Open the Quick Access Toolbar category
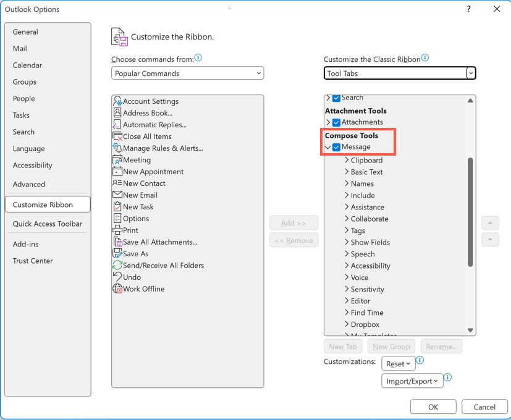Screen dimensions: 511x420 point(47,224)
